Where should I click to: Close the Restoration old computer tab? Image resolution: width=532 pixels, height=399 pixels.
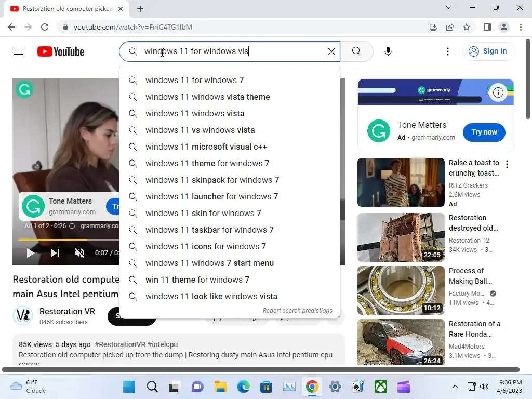pos(121,9)
